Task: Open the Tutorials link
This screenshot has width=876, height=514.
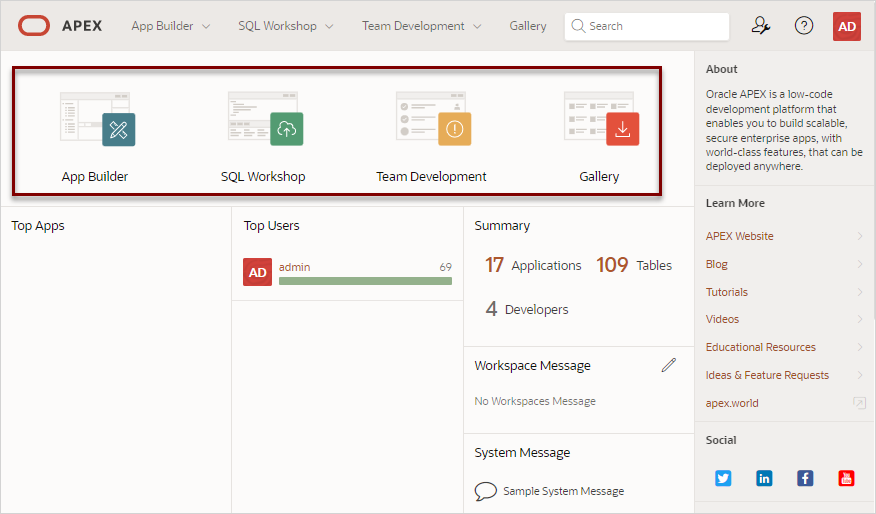Action: (x=726, y=292)
